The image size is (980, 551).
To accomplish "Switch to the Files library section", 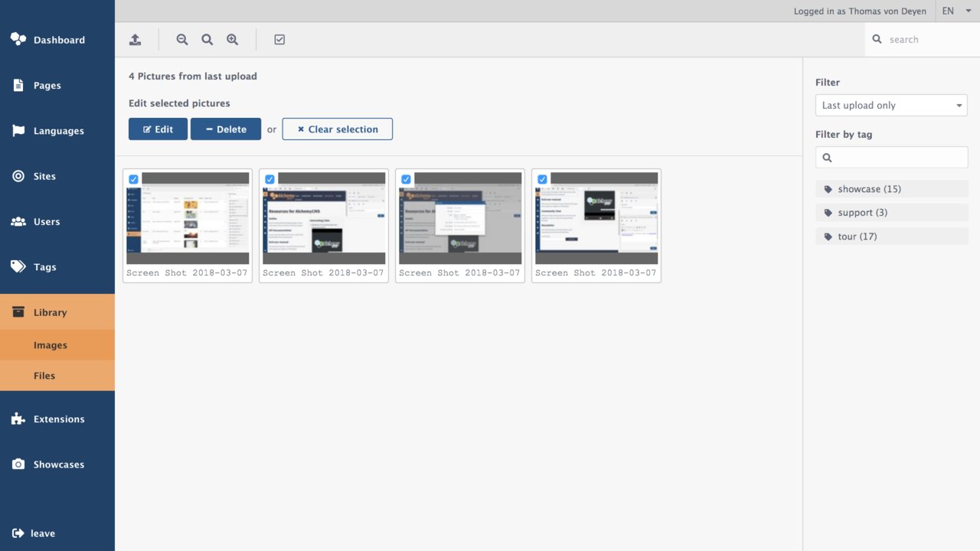I will (44, 375).
